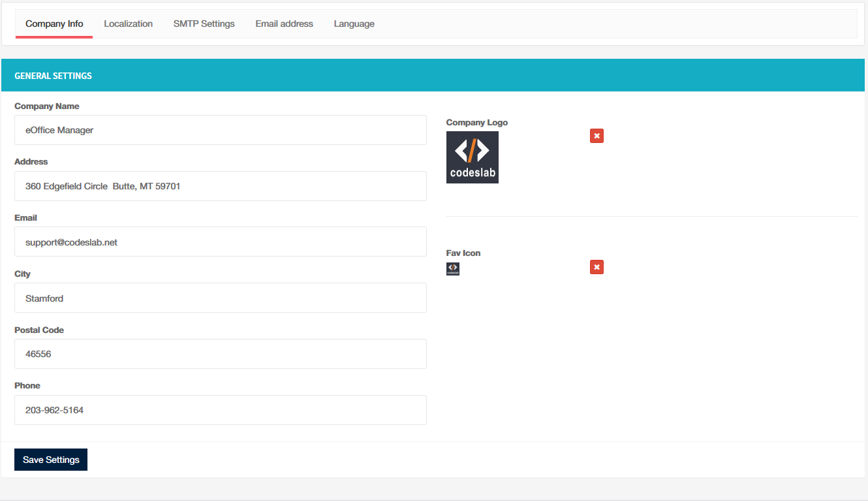
Task: Remove the company logo with red X
Action: (x=597, y=136)
